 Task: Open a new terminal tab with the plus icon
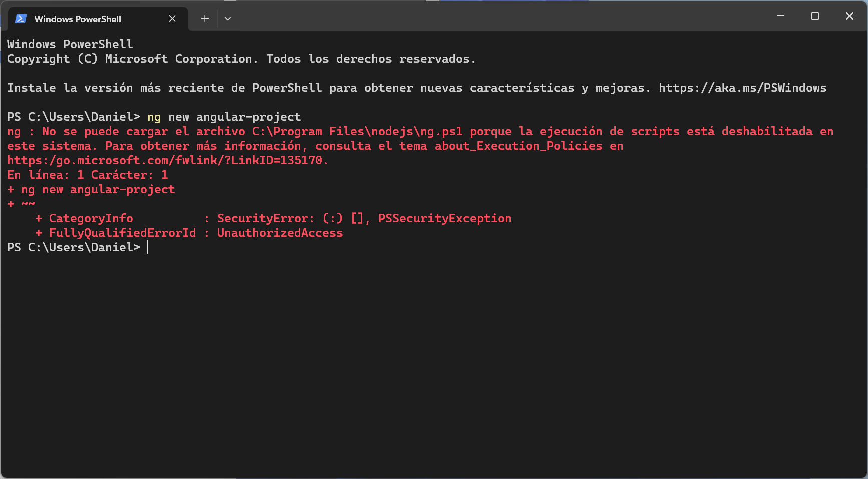tap(204, 18)
